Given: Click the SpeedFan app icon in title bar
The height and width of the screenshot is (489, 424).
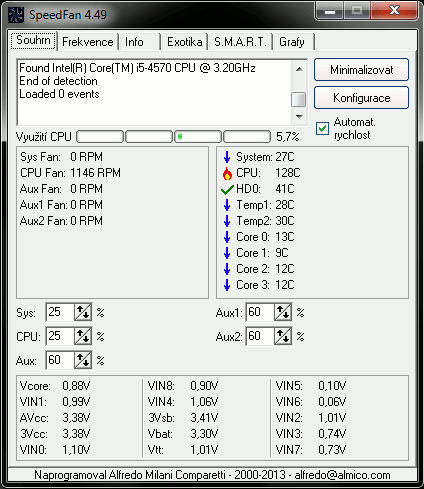Looking at the screenshot, I should coord(16,15).
